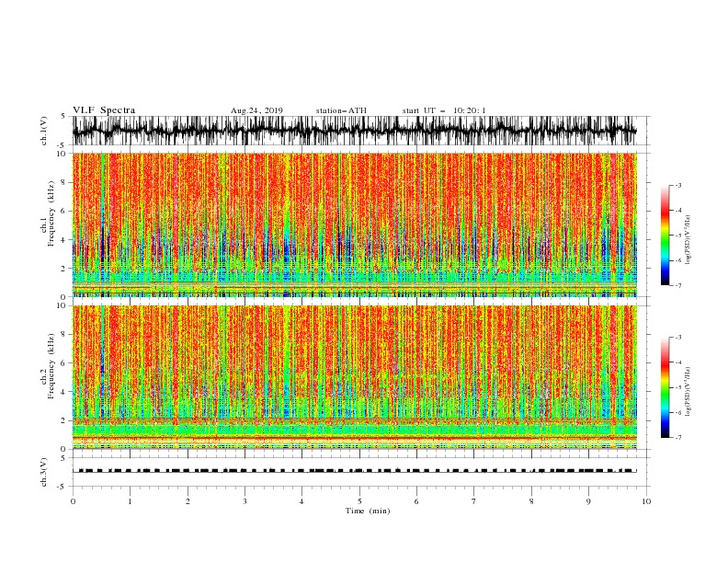This screenshot has height=563, width=728.
Task: Click the 'VLF Spectra' title text
Action: pyautogui.click(x=104, y=110)
